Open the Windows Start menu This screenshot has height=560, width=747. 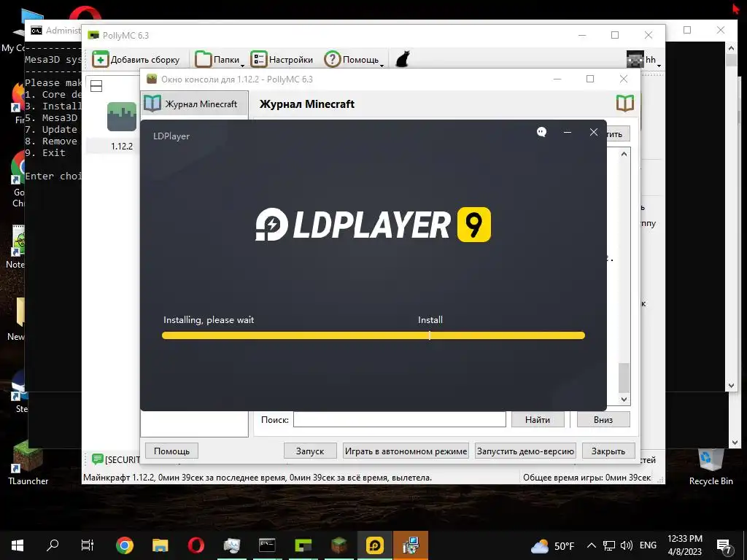(x=18, y=545)
